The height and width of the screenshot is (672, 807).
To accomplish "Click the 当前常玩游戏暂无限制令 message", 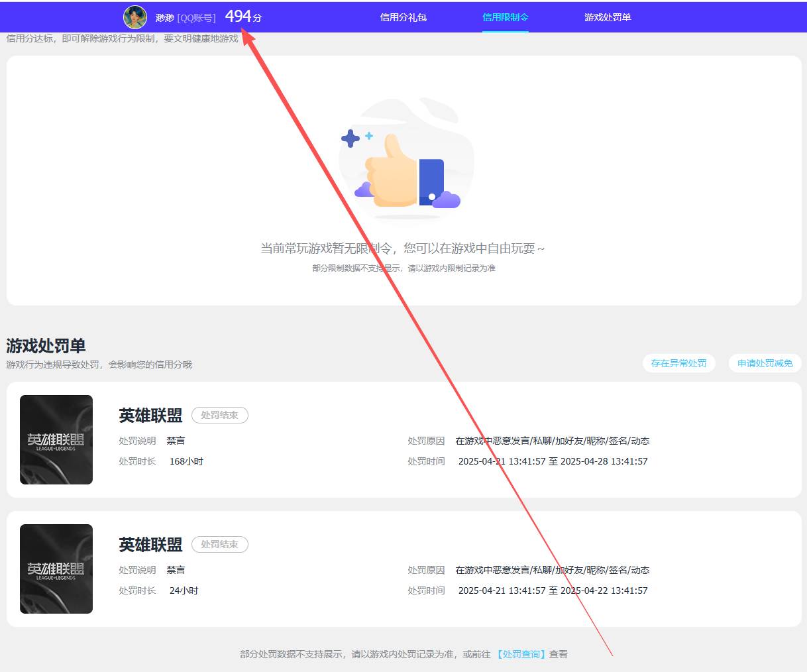I will pyautogui.click(x=402, y=249).
